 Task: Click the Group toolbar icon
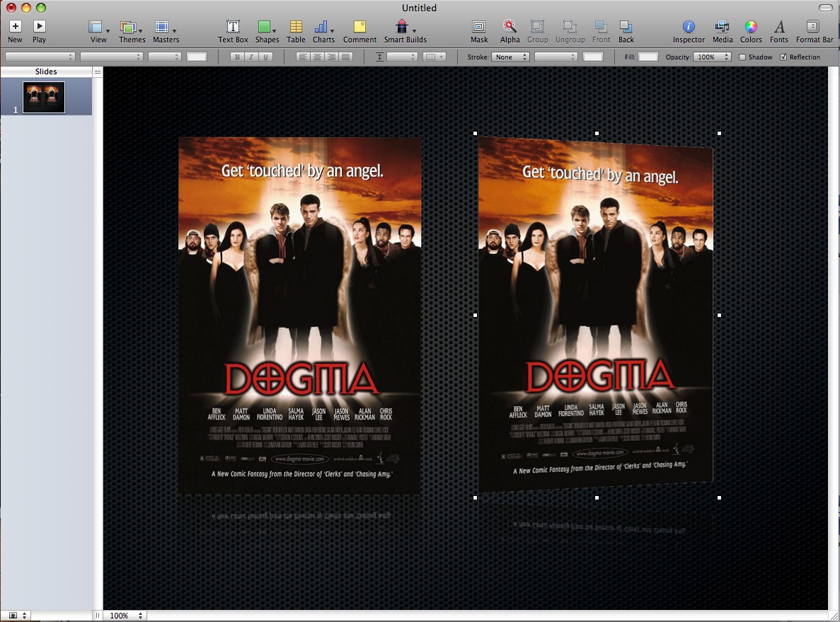(x=537, y=32)
